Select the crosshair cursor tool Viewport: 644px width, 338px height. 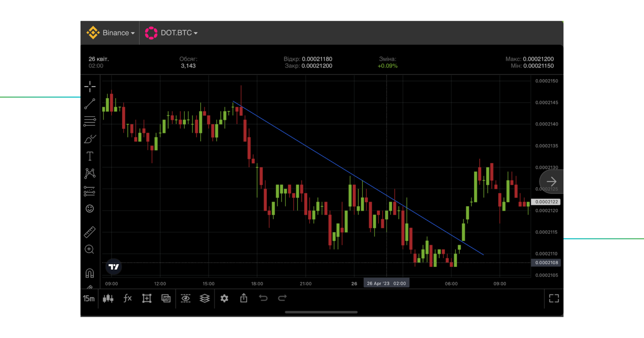[x=90, y=87]
